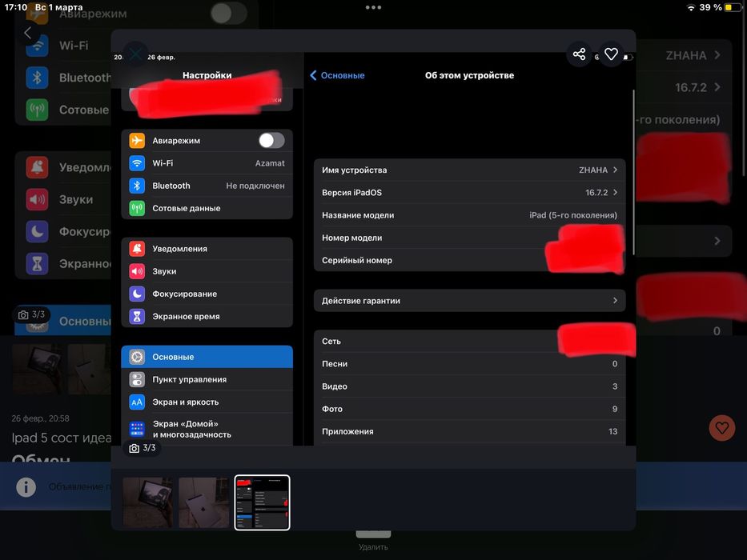Select the highlighted Основные menu row

tap(207, 357)
